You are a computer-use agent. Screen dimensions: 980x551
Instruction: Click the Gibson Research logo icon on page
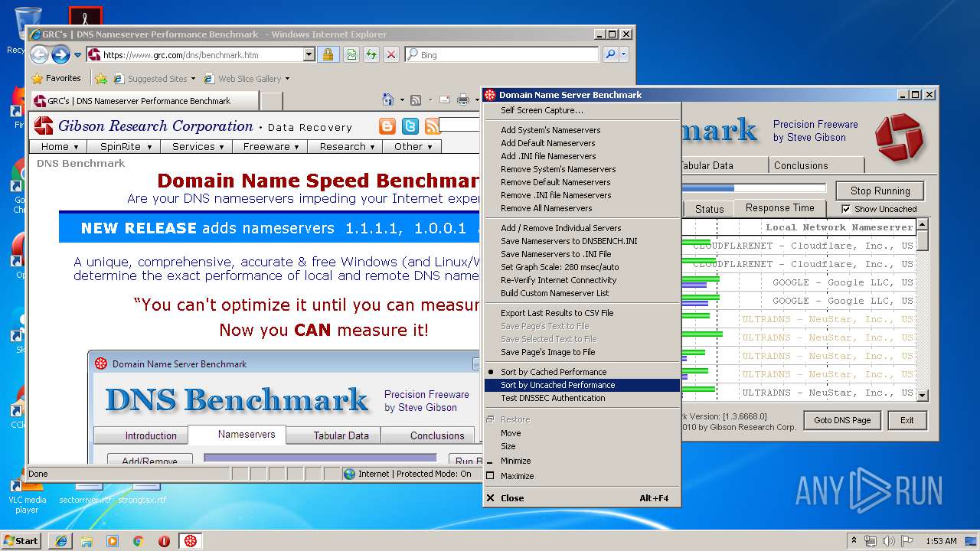(44, 126)
